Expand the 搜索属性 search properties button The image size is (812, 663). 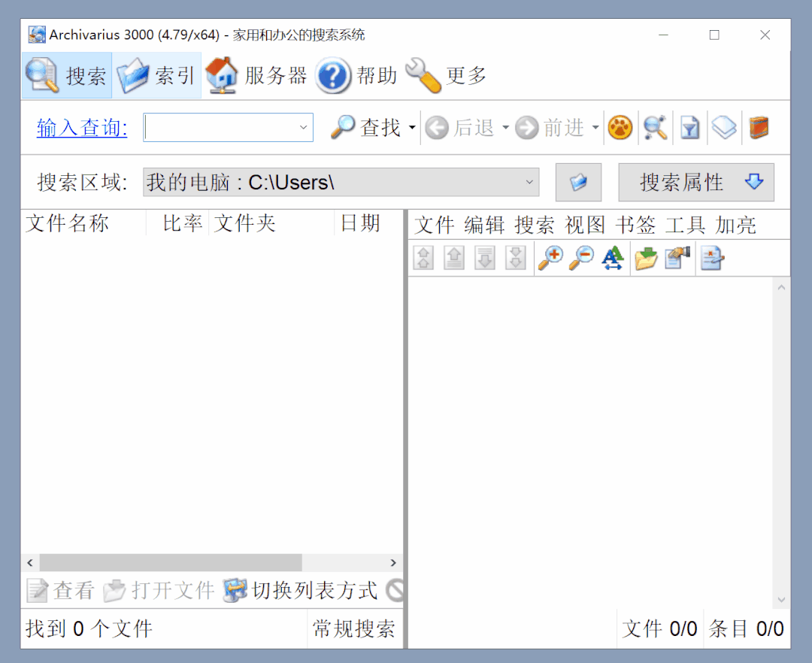(696, 182)
